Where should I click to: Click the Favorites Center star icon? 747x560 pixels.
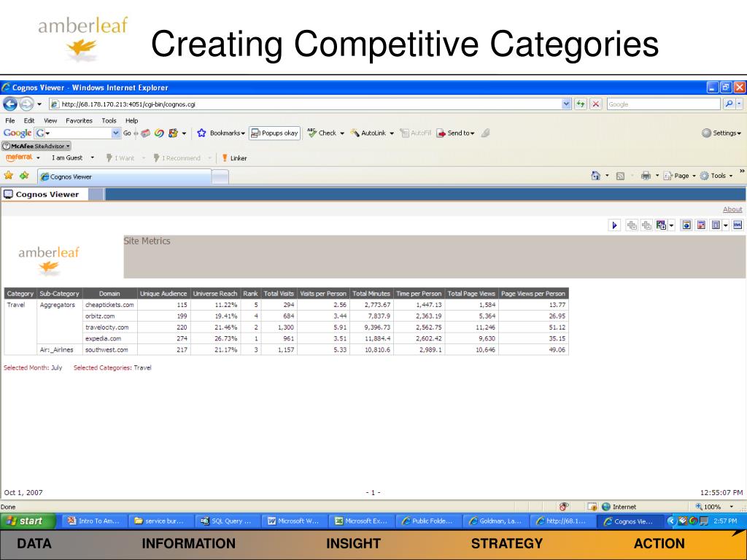(x=9, y=176)
